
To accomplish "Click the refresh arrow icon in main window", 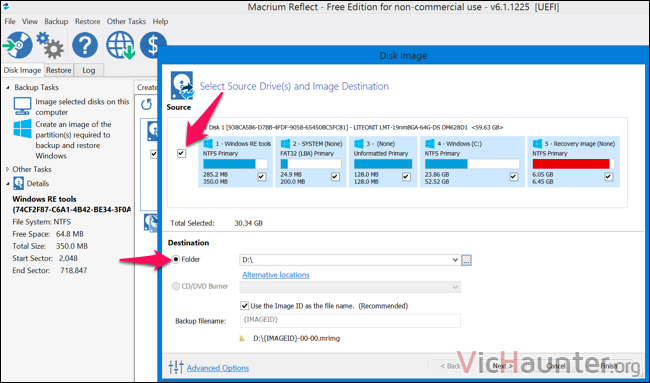I will click(x=146, y=104).
